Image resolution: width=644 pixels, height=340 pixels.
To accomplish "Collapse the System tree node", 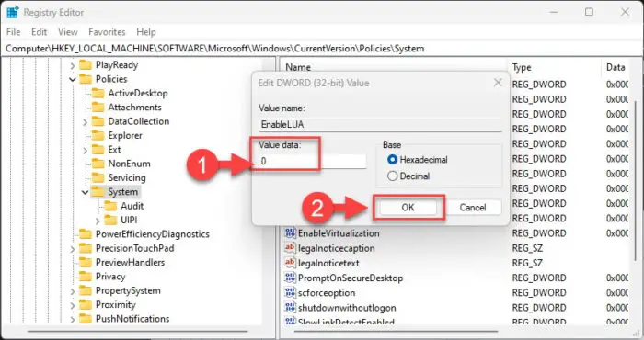I will [x=85, y=192].
